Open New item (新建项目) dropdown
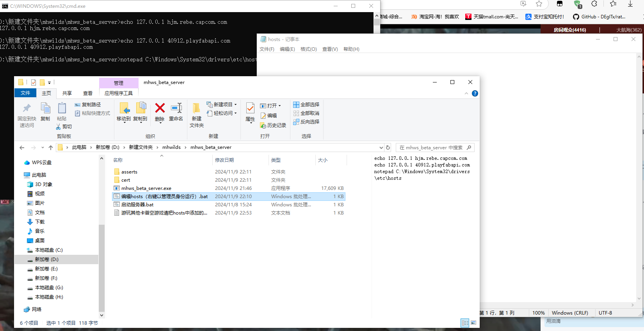 pos(222,105)
